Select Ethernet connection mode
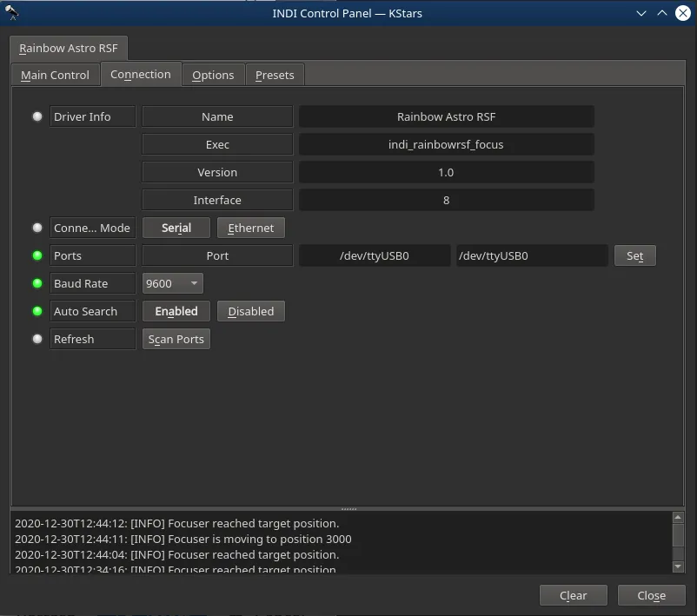The width and height of the screenshot is (697, 616). coord(250,228)
